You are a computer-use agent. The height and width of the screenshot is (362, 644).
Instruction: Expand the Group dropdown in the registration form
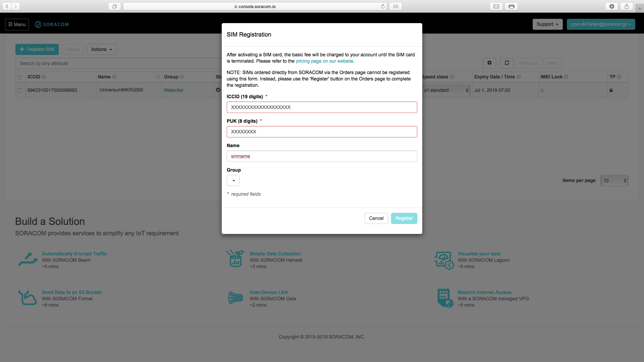pos(233,181)
